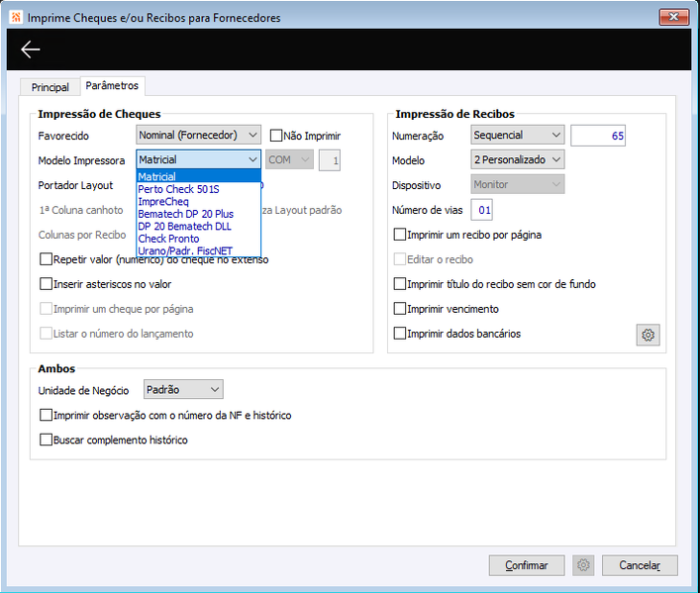The image size is (700, 593).
Task: Open the Modelo 2 Personalizado dropdown
Action: tap(518, 159)
